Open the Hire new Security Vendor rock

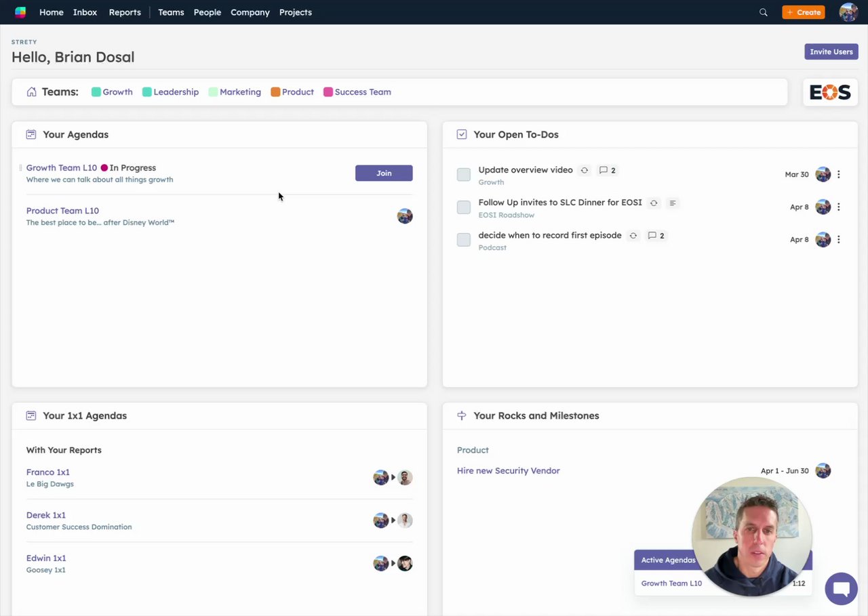tap(509, 471)
